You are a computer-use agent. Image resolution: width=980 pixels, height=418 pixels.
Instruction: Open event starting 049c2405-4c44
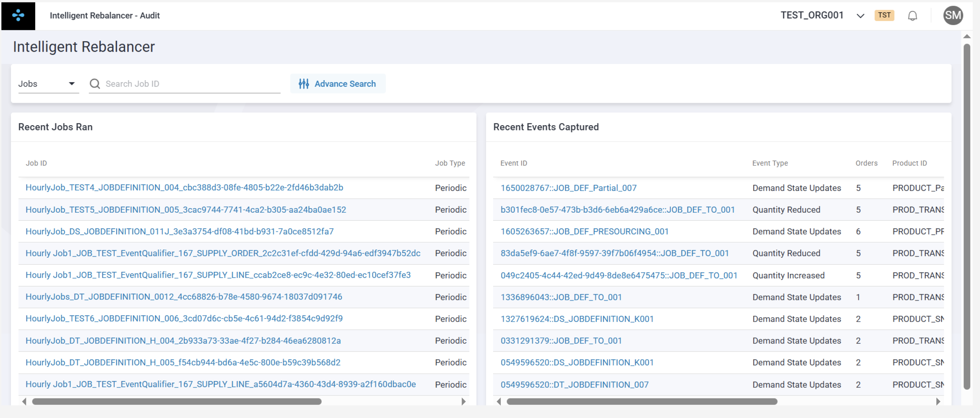point(619,275)
